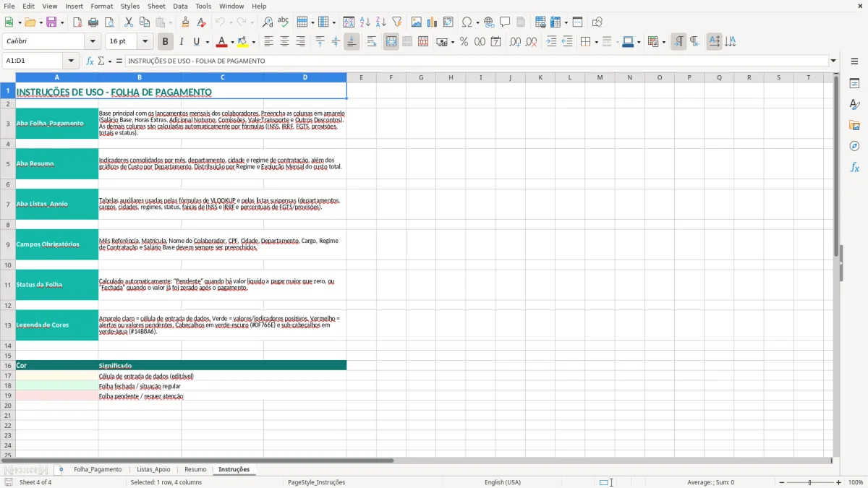Image resolution: width=868 pixels, height=488 pixels.
Task: Toggle Print Preview
Action: tap(109, 22)
